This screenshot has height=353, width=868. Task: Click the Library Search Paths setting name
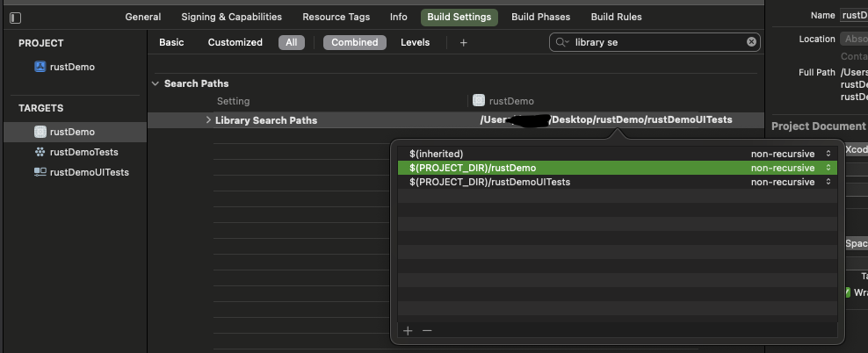(x=266, y=120)
